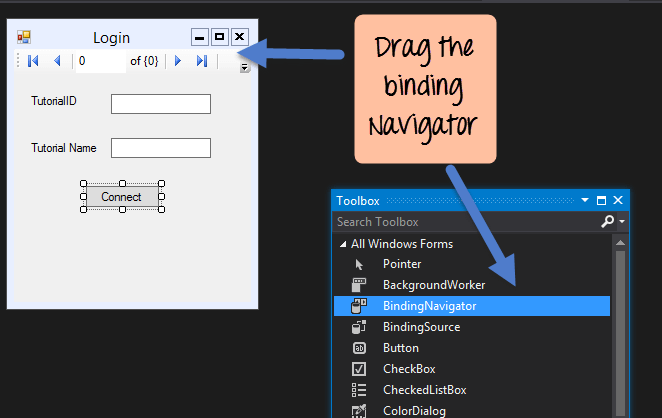Click the Search Toolbox field
662x418 pixels.
point(465,222)
